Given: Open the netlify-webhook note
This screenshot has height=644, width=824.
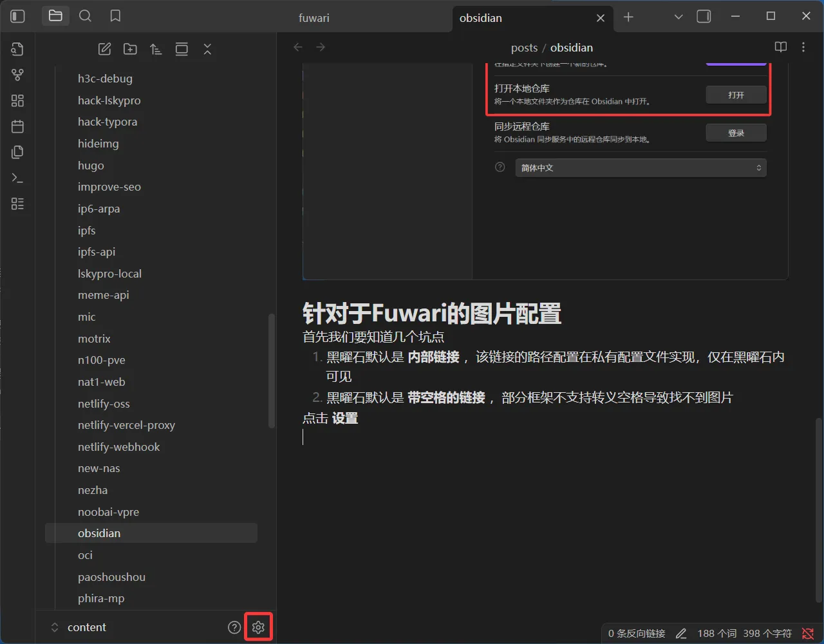Looking at the screenshot, I should click(x=118, y=447).
